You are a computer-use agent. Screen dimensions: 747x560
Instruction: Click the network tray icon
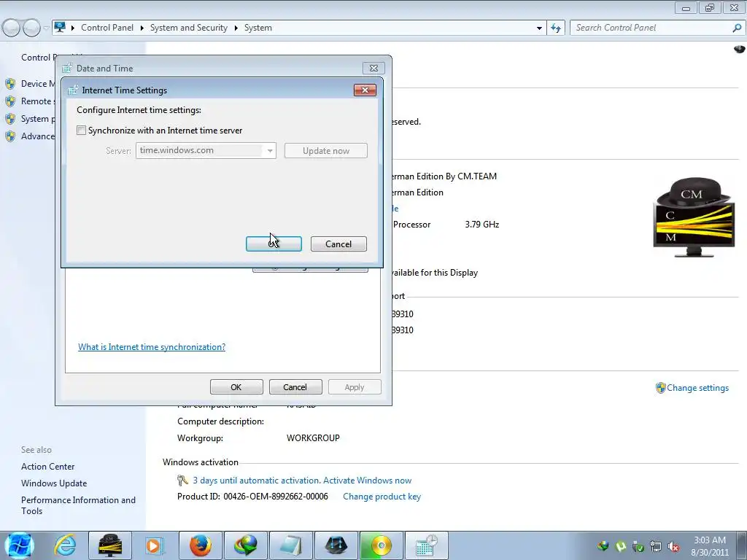click(x=656, y=546)
